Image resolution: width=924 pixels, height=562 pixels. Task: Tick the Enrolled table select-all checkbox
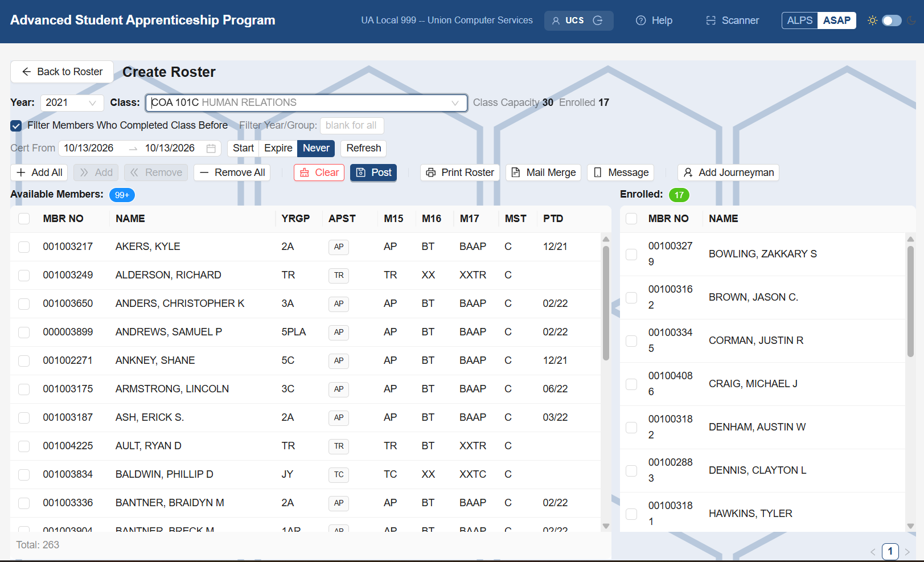(x=631, y=219)
